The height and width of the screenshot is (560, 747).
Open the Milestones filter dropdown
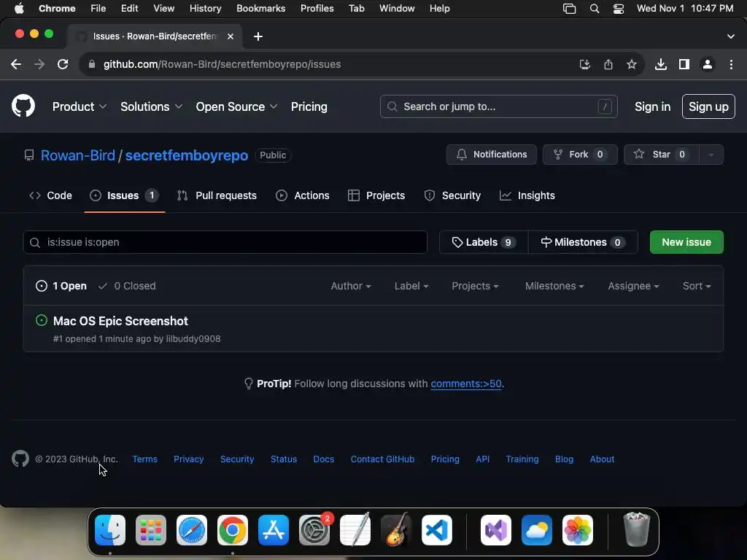click(554, 286)
